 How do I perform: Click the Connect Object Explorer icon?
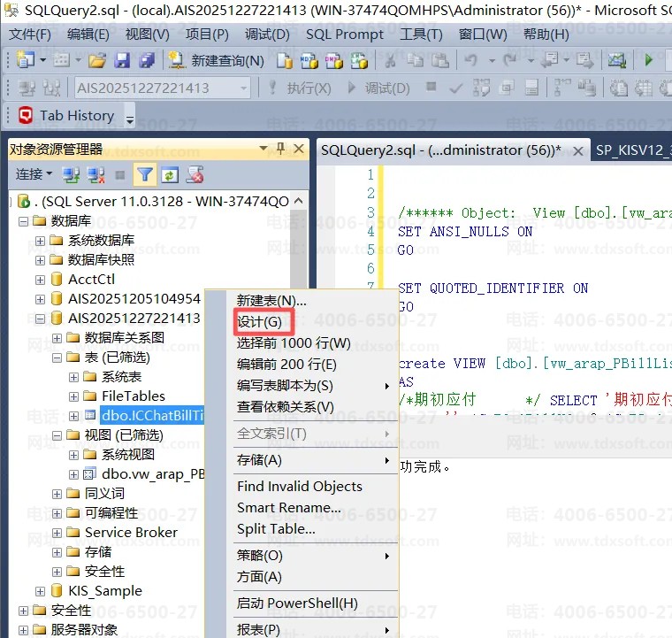[73, 174]
